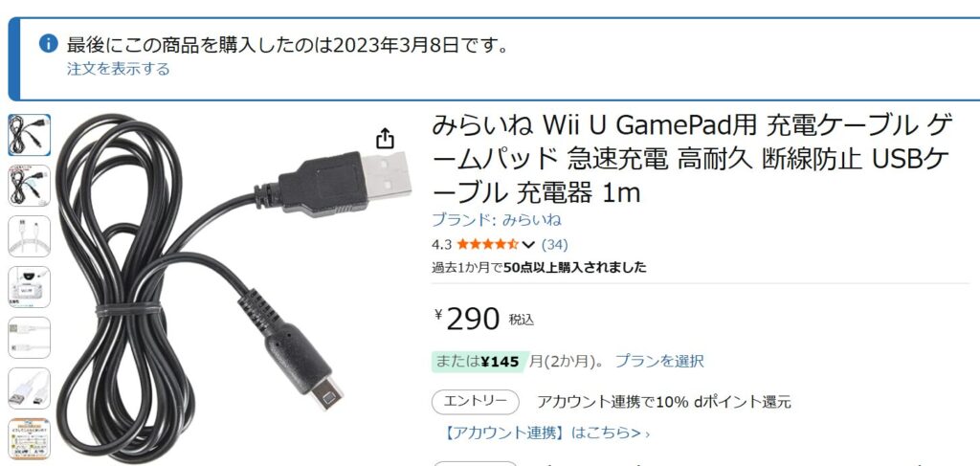Click the ¥145 monthly payment label
This screenshot has width=980, height=466.
pyautogui.click(x=501, y=361)
